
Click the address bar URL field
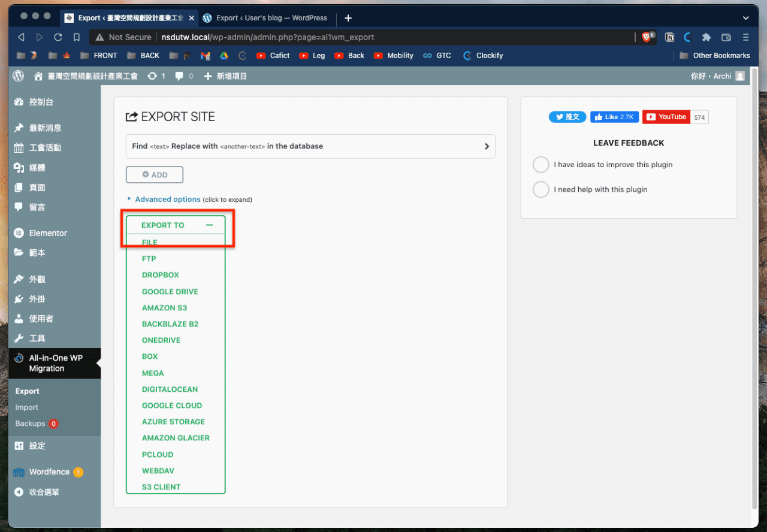tap(363, 37)
